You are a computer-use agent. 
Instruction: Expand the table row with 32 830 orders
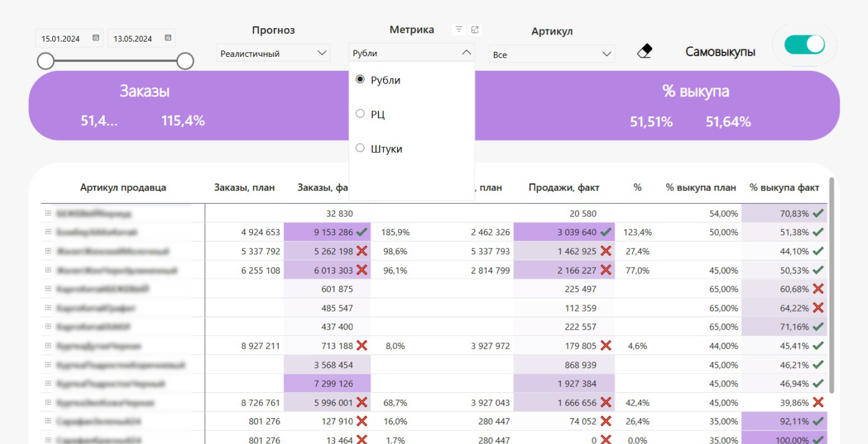48,213
